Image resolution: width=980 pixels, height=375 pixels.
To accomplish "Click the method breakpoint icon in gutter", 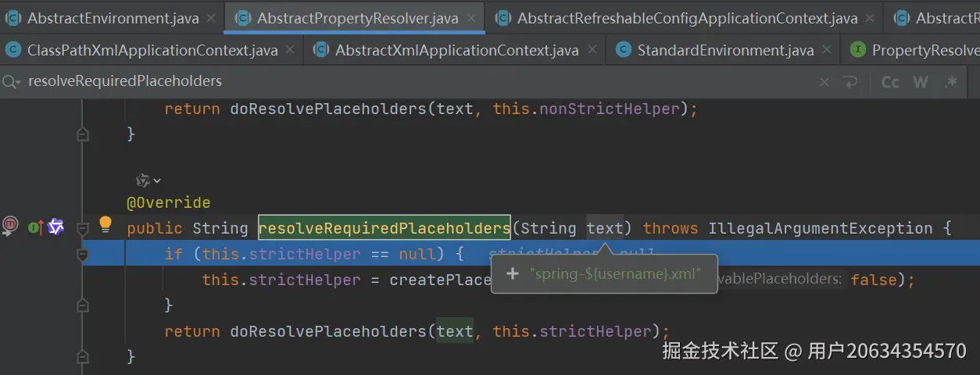I will click(9, 227).
